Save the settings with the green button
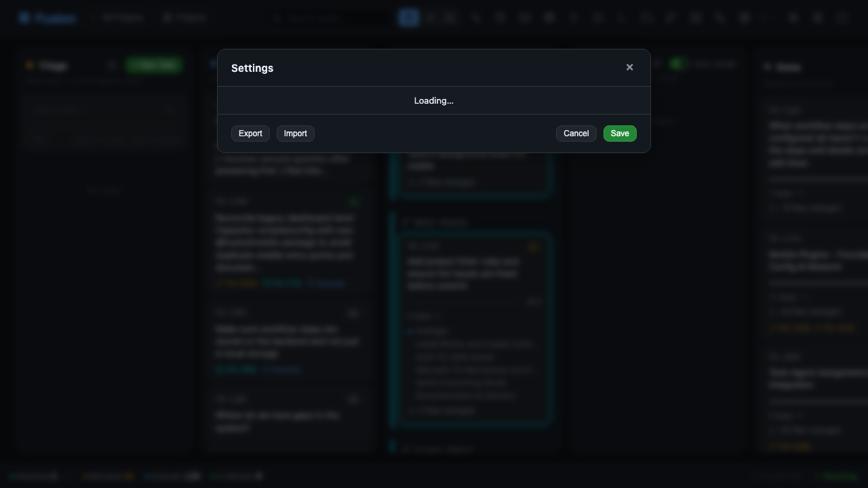The width and height of the screenshot is (868, 488). 620,134
